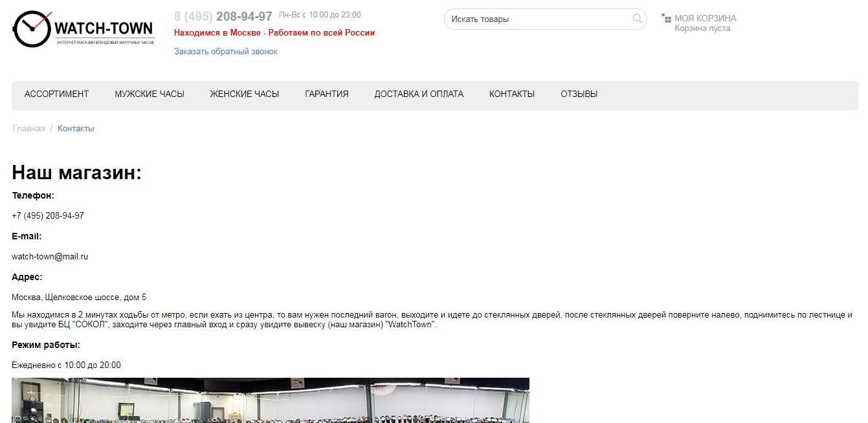Screen dimensions: 868x423
Task: Click the "E-mail:" label
Action: click(27, 237)
